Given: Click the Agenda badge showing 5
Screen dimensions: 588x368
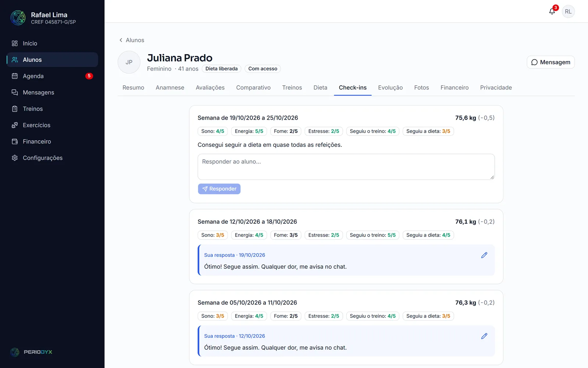Looking at the screenshot, I should [x=89, y=76].
